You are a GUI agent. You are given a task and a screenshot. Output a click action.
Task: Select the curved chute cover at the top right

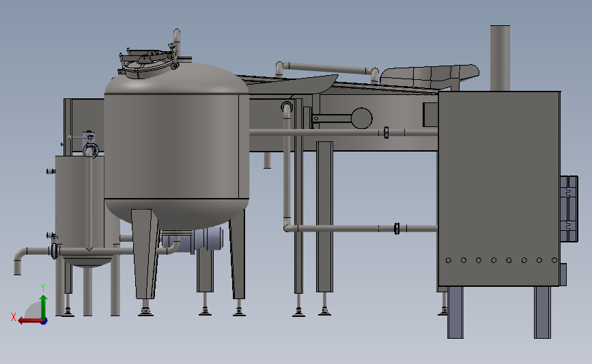[x=429, y=76]
